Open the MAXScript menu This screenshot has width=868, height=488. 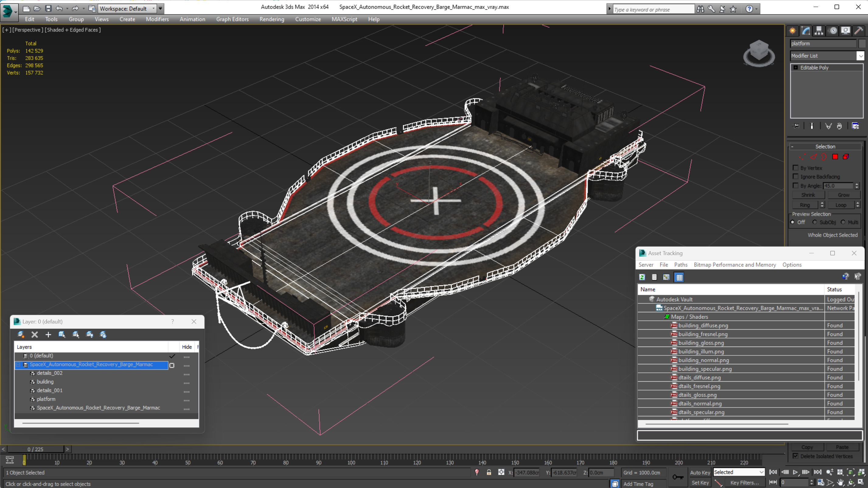pos(344,19)
